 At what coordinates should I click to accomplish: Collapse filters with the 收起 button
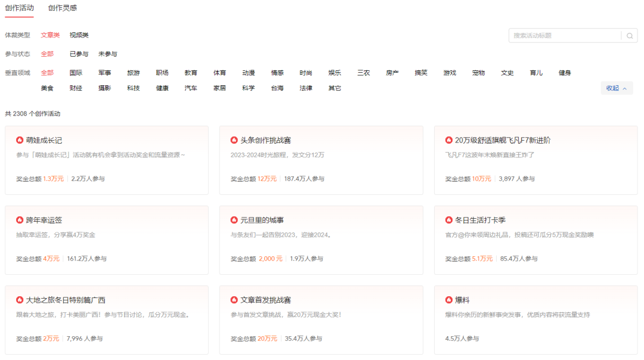tap(616, 88)
